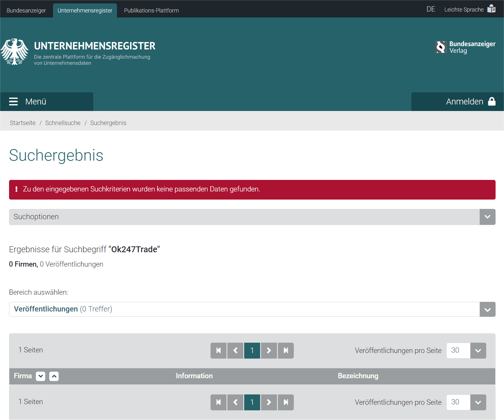Go to first page in top pager
Screen dimensions: 504x420
pos(218,351)
